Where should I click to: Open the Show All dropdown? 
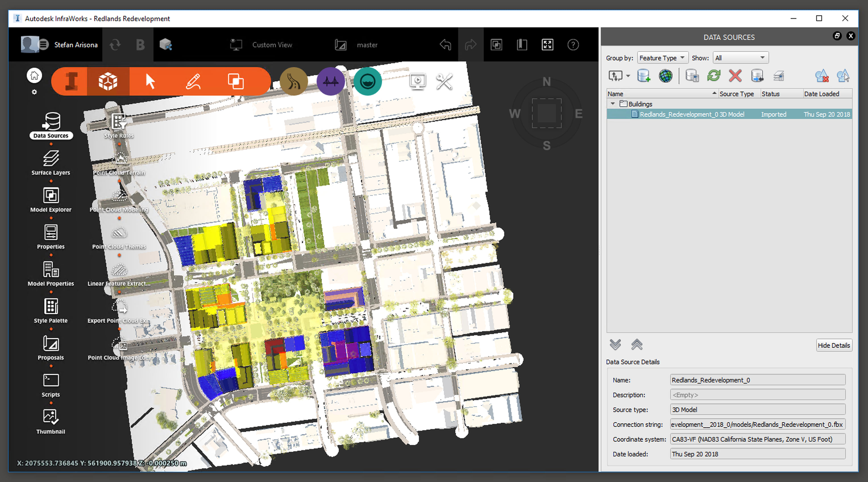coord(740,58)
